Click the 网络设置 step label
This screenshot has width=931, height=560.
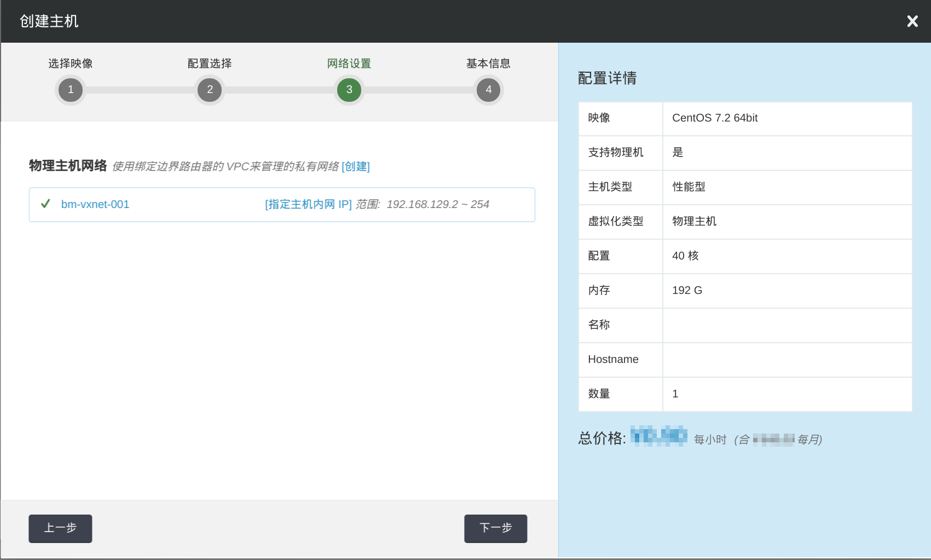tap(349, 63)
